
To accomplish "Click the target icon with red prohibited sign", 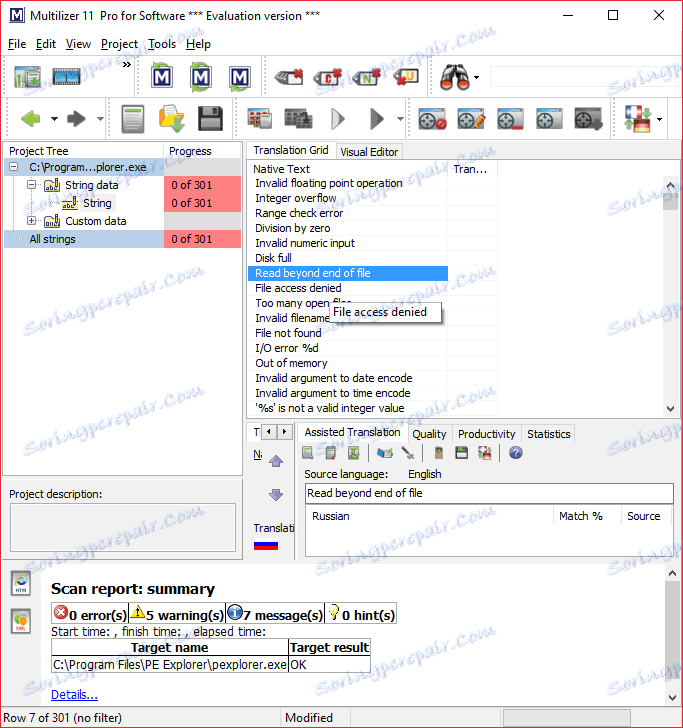I will pyautogui.click(x=432, y=119).
